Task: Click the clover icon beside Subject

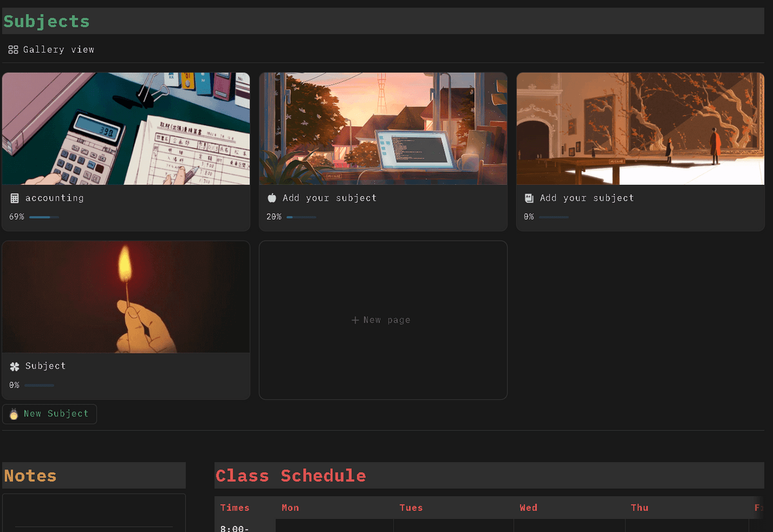Action: (15, 366)
